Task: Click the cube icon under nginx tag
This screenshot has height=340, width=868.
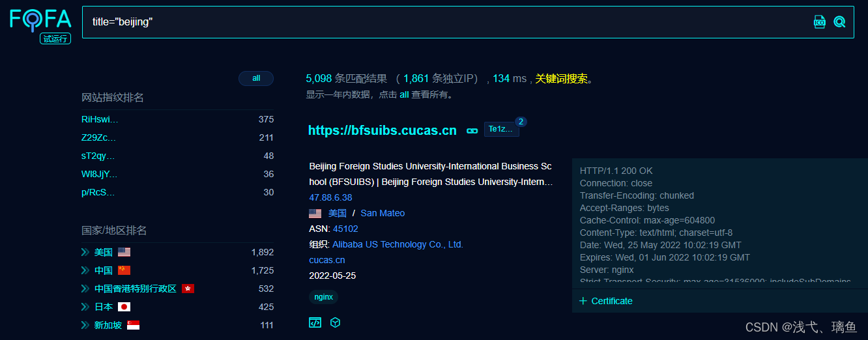Action: (335, 322)
